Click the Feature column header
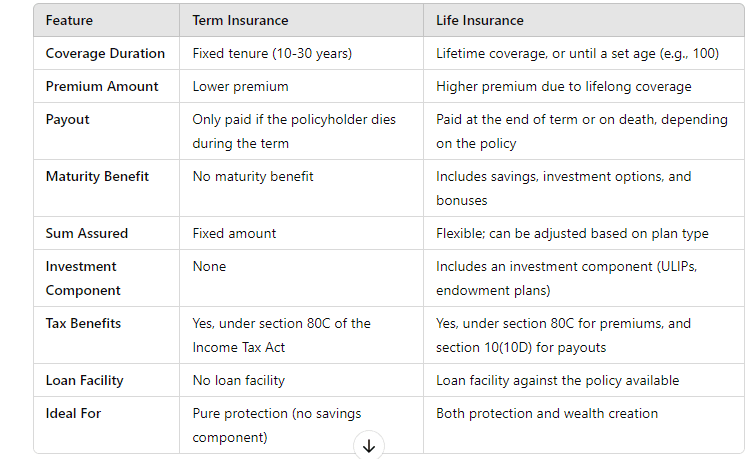This screenshot has width=756, height=459. (72, 20)
